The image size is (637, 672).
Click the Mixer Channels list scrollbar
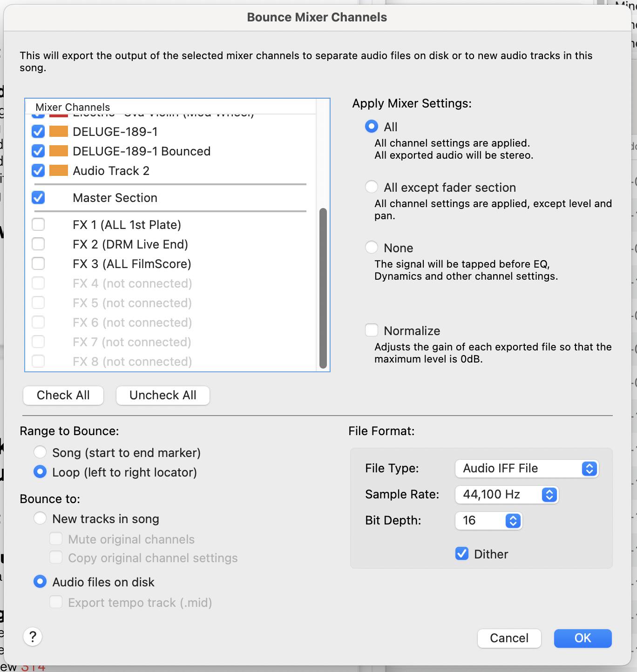323,289
